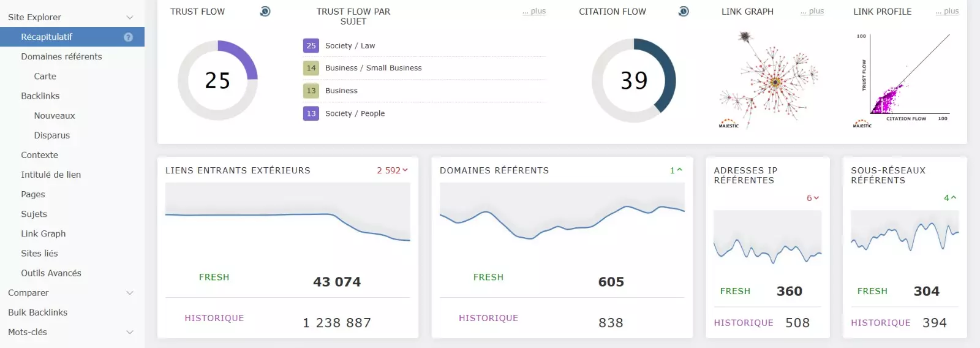The width and height of the screenshot is (980, 348).
Task: Collapse the Site Explorer section
Action: coord(129,17)
